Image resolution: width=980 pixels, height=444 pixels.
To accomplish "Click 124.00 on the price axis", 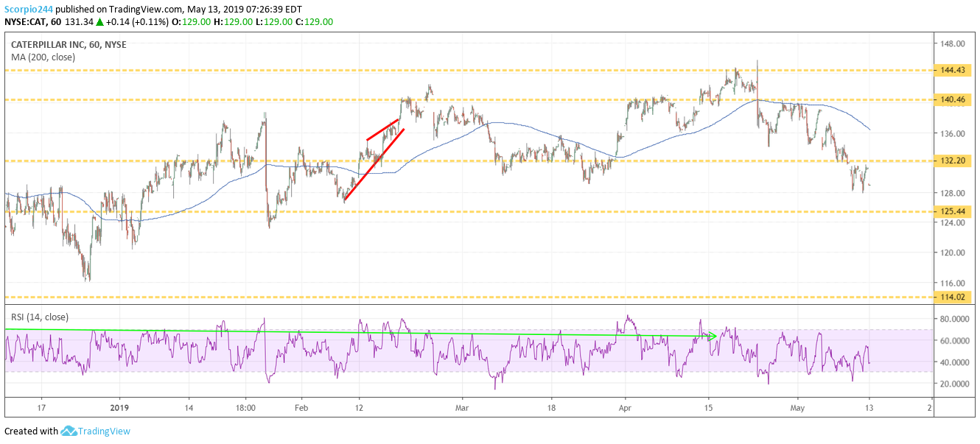I will (x=953, y=223).
